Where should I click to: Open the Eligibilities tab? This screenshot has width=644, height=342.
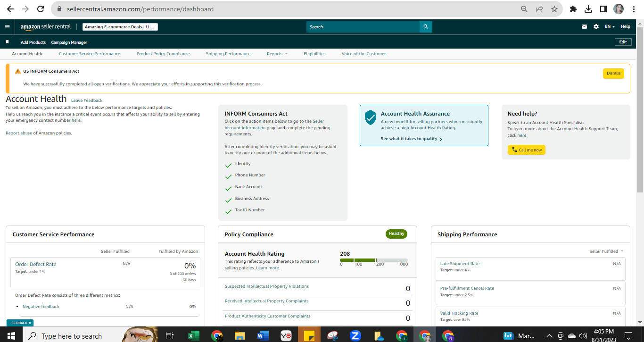click(314, 54)
